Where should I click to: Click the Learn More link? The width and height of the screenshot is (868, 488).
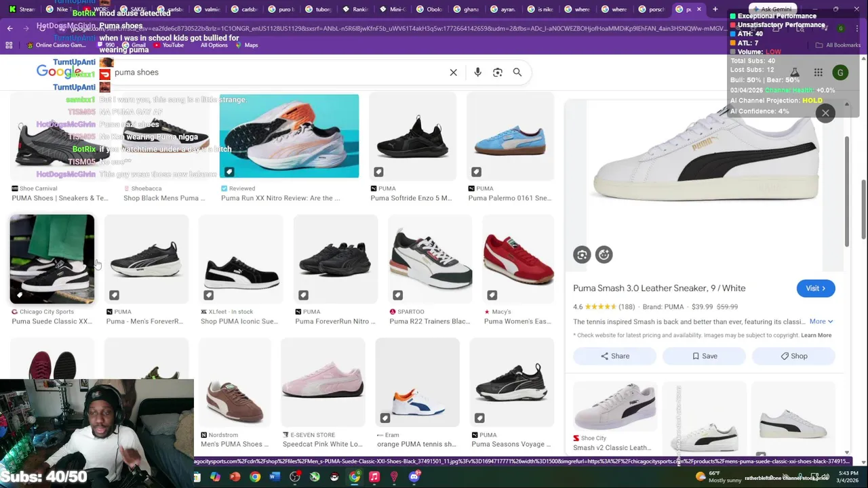[x=816, y=335]
